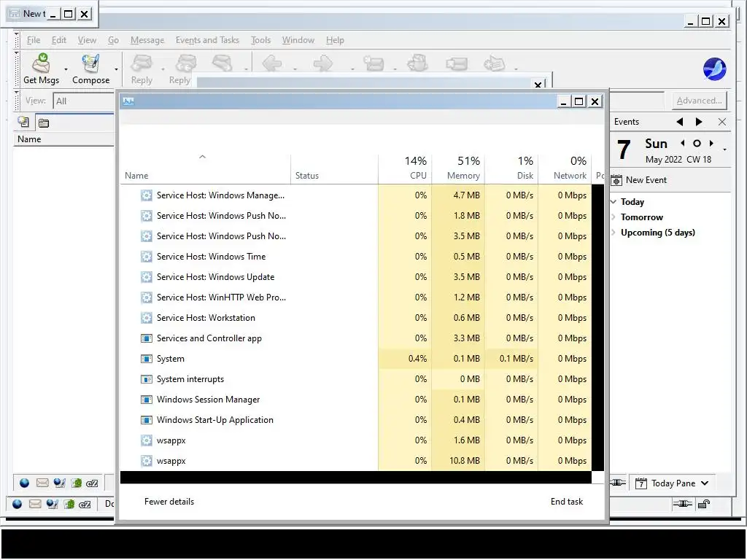This screenshot has width=747, height=560.
Task: Open Browser from the upper component bar globe
Action: [24, 483]
